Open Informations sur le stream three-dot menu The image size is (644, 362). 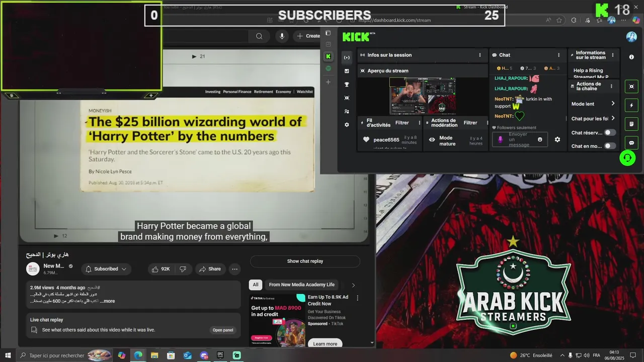(x=612, y=55)
